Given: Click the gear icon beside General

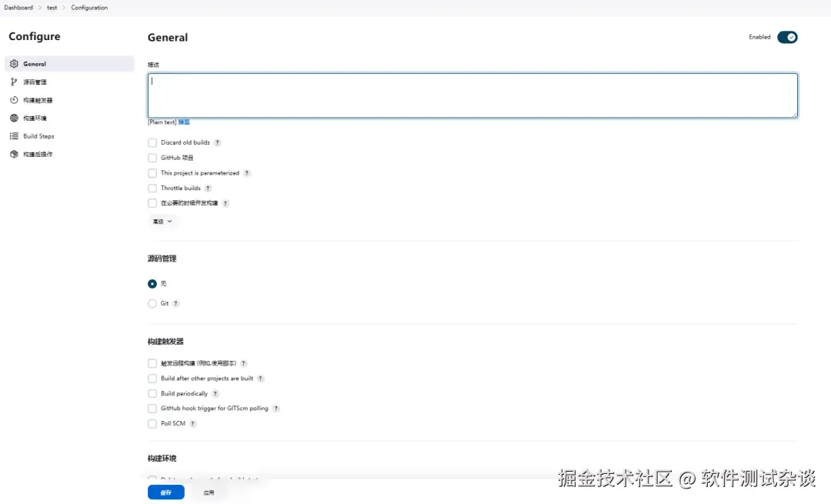Looking at the screenshot, I should [13, 64].
